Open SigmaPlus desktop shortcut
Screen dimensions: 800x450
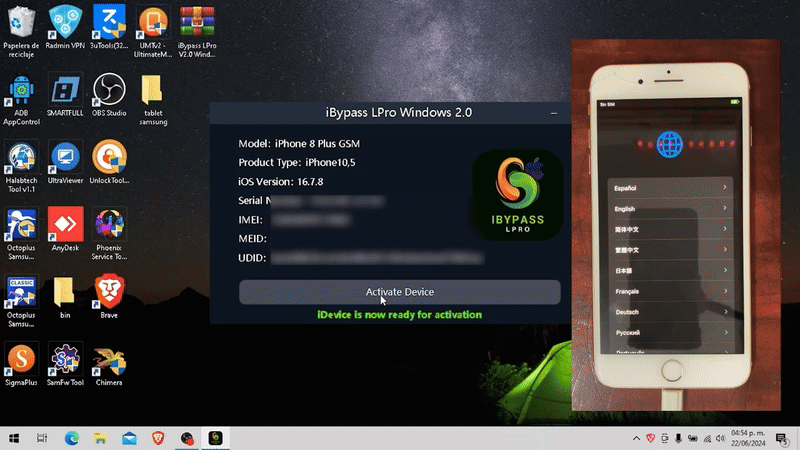point(21,365)
